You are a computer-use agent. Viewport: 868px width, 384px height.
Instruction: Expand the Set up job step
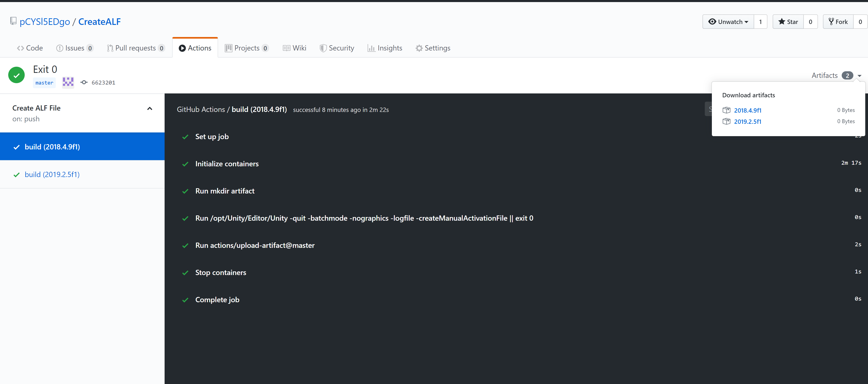point(212,137)
